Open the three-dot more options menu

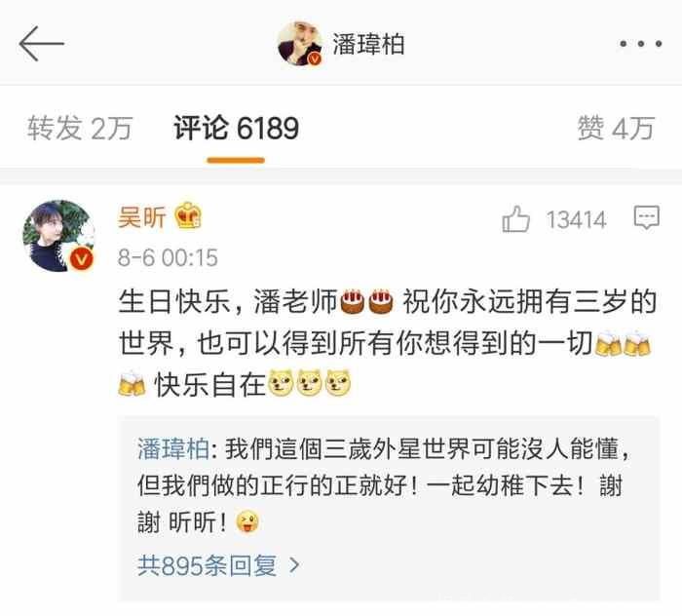click(x=641, y=44)
